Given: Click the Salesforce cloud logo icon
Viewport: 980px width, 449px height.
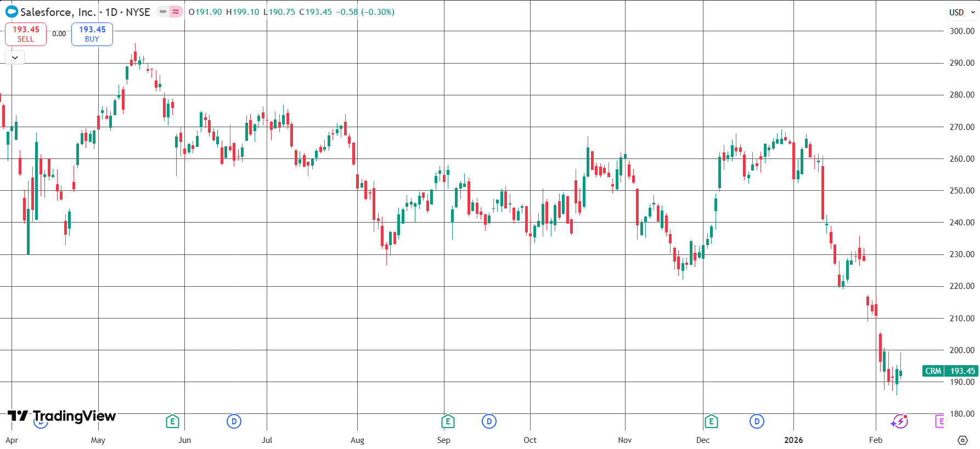Looking at the screenshot, I should tap(12, 12).
